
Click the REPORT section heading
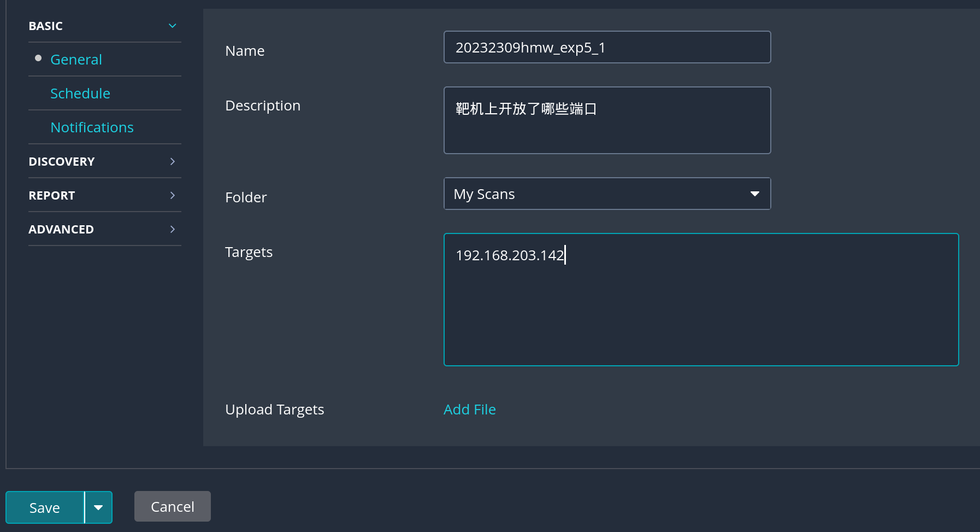point(52,195)
